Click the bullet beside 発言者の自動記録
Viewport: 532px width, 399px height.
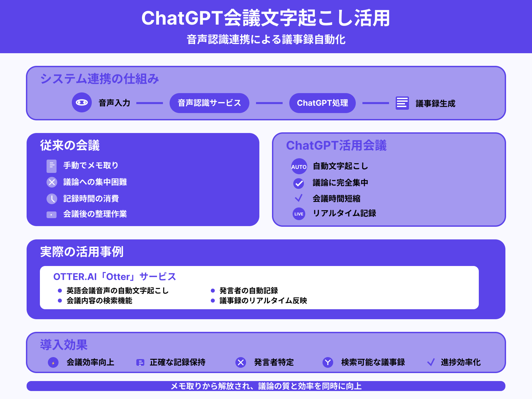click(213, 290)
